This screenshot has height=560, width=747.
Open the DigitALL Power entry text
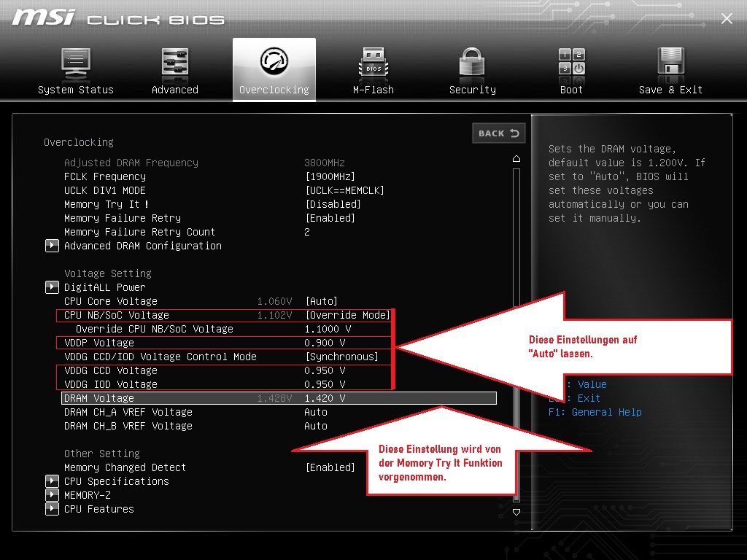[105, 287]
